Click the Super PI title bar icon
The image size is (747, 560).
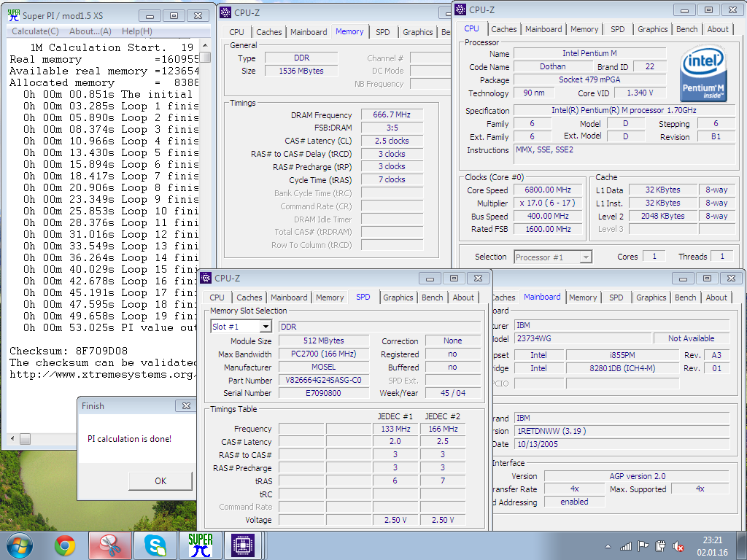(13, 15)
